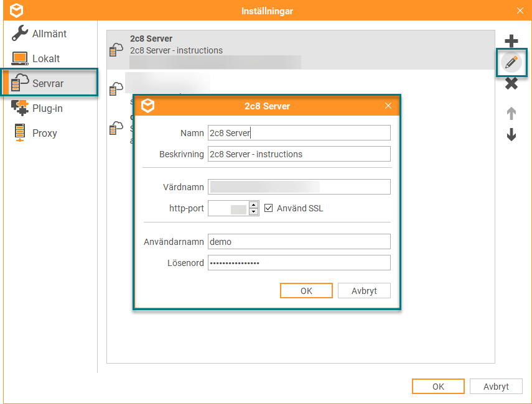Click the second server's cloud icon in list

pyautogui.click(x=116, y=89)
